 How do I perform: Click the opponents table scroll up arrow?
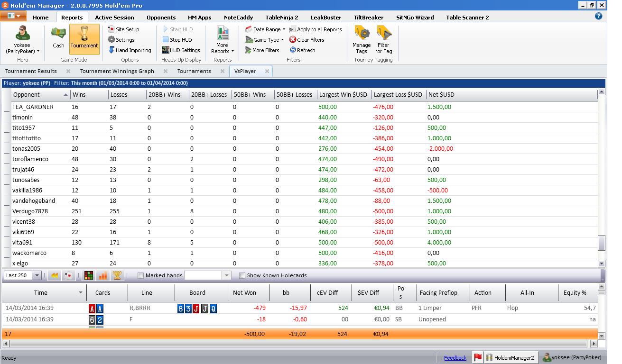(x=602, y=92)
